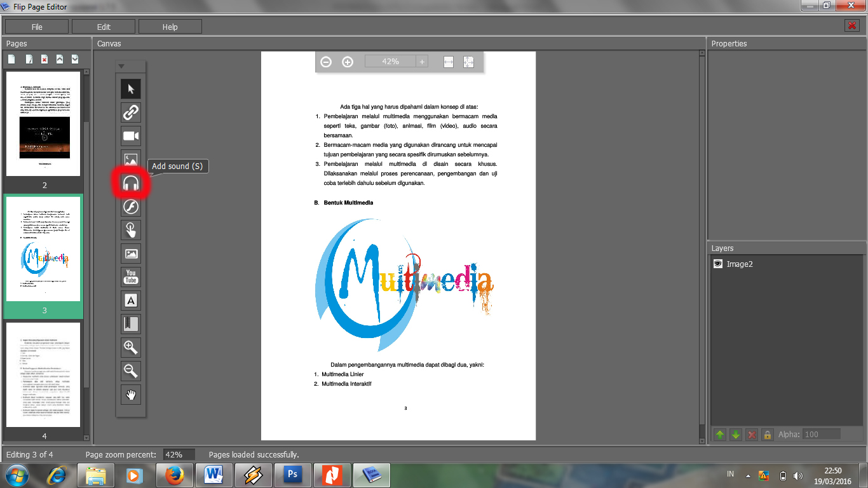Choose the Add link chain tool
This screenshot has height=488, width=868.
click(x=131, y=112)
